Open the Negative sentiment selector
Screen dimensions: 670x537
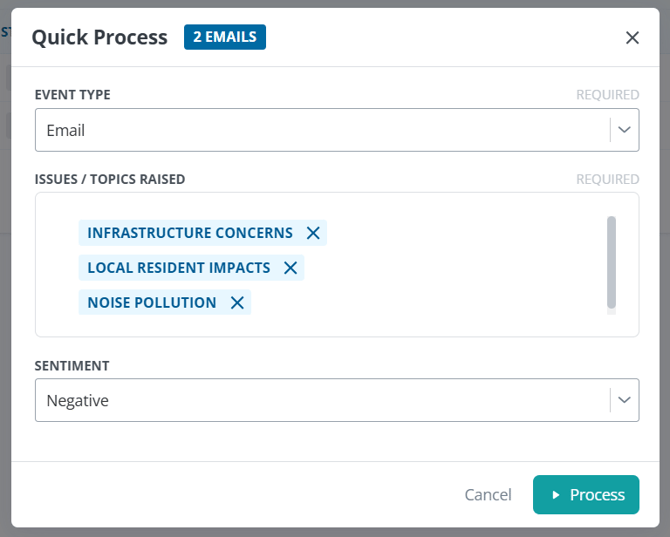337,400
